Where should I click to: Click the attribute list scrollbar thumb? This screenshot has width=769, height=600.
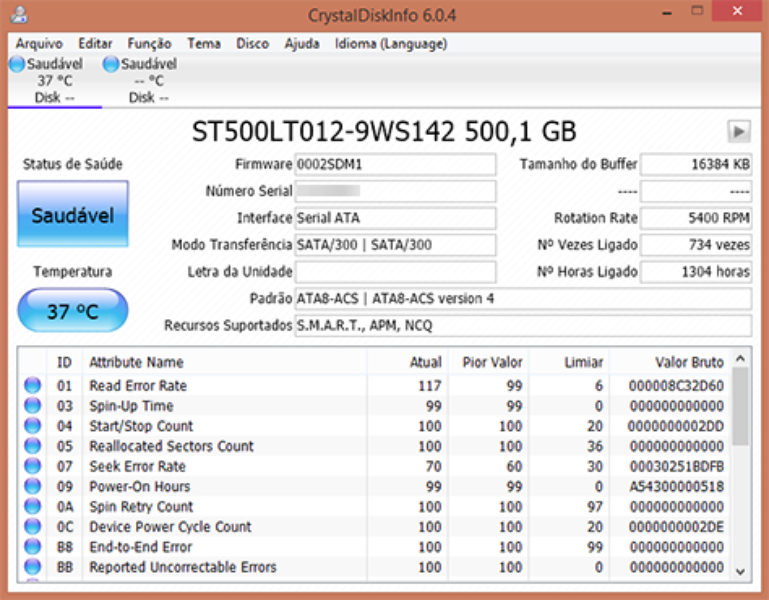point(741,406)
